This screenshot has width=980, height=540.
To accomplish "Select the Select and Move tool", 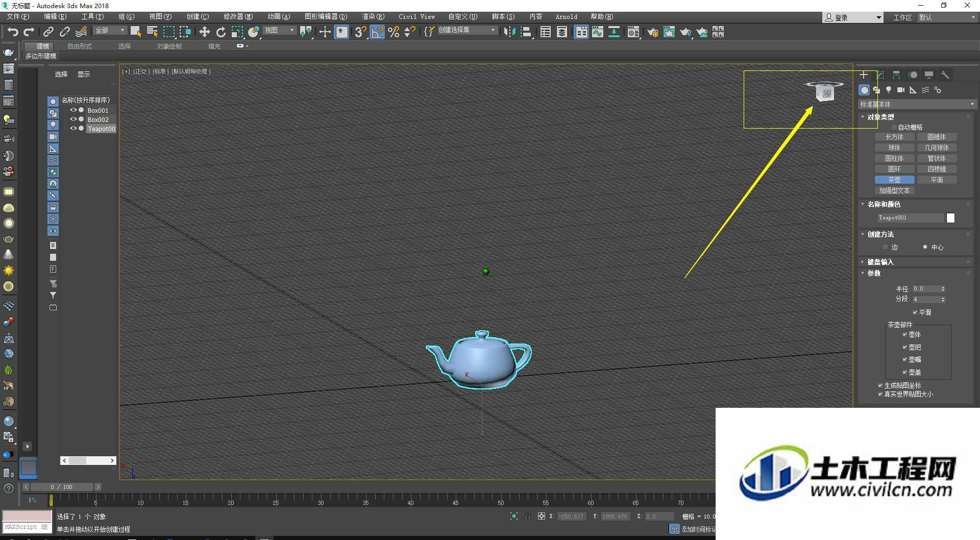I will (x=204, y=32).
